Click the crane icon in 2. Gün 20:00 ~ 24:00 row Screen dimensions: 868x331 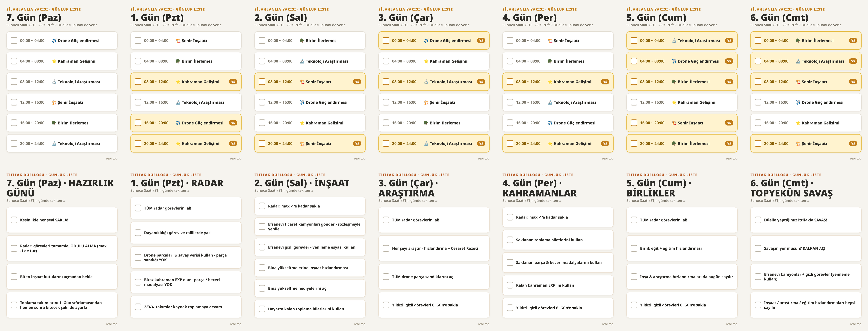tap(302, 144)
